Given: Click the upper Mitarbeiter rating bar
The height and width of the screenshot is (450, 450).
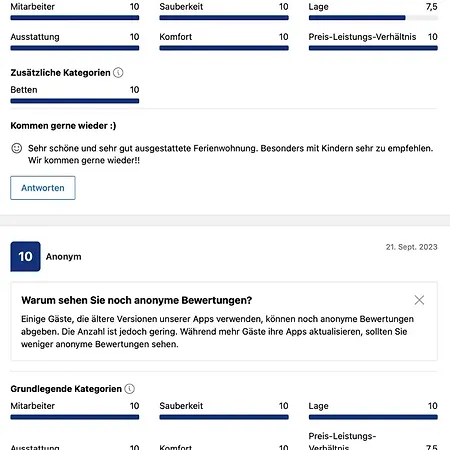Looking at the screenshot, I should 75,18.
